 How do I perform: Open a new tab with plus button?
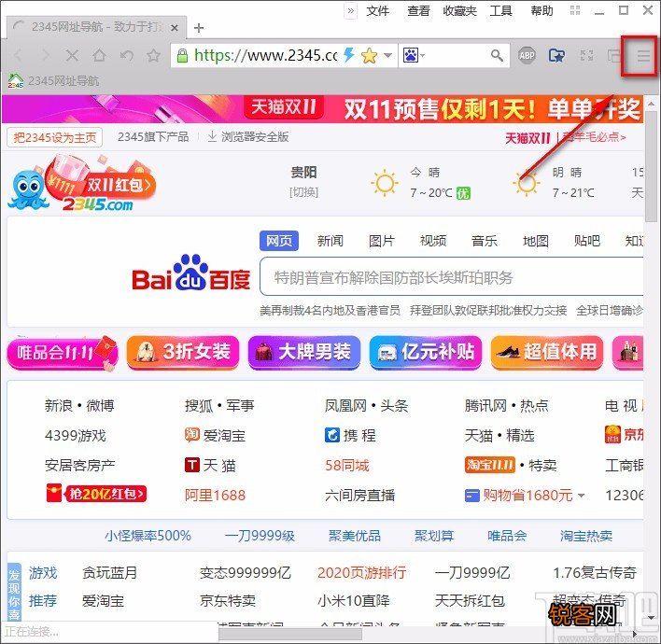click(x=199, y=28)
